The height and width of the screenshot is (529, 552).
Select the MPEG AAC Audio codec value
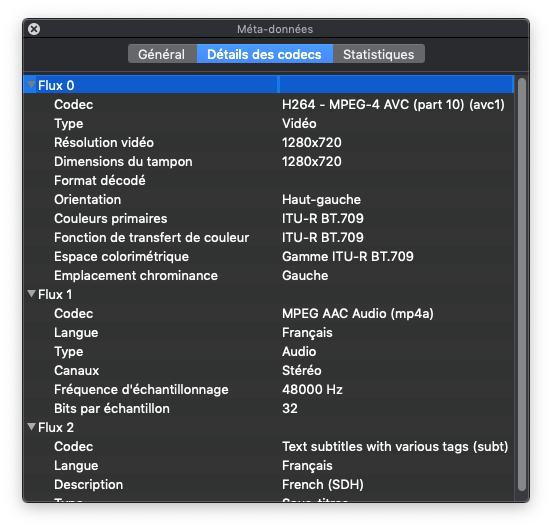(x=358, y=314)
